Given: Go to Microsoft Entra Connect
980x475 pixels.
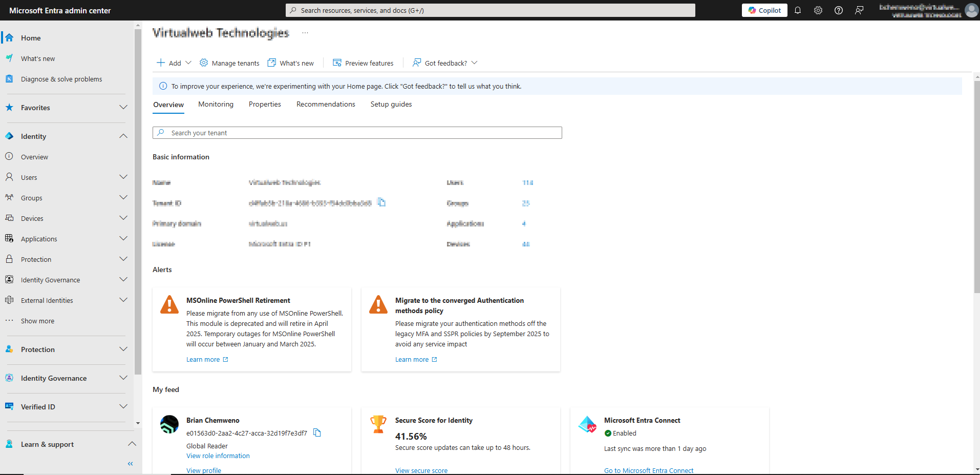Looking at the screenshot, I should pos(649,470).
